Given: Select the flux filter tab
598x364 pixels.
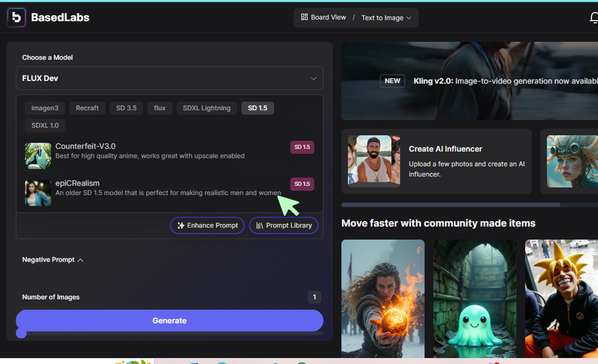Looking at the screenshot, I should (x=160, y=108).
